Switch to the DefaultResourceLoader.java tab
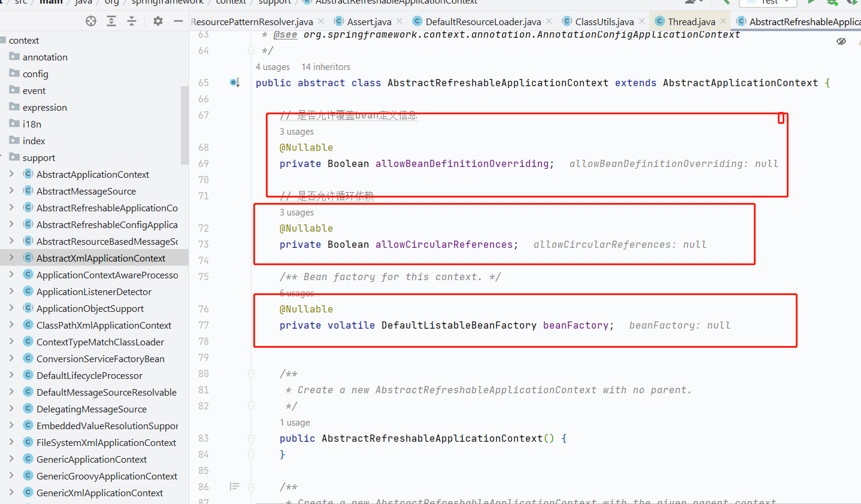Viewport: 861px width, 504px height. point(483,22)
